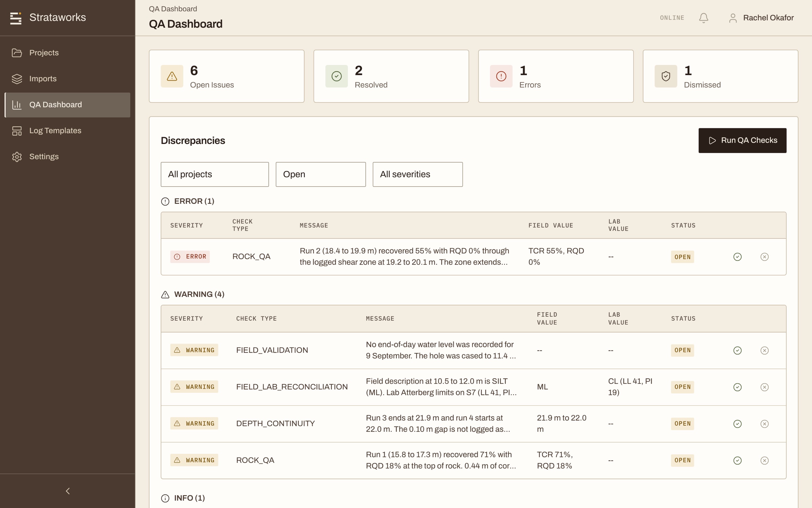Click the FIELD_VALIDATION check type cell
Screen dimensions: 812x508
(272, 350)
